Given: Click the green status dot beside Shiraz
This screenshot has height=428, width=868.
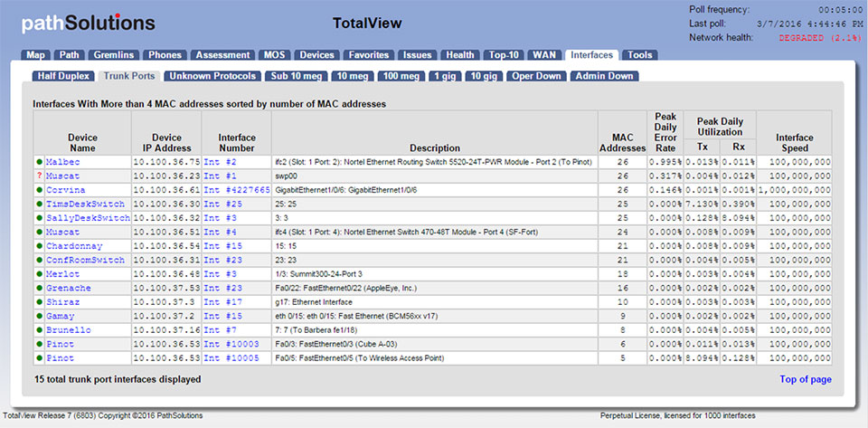Looking at the screenshot, I should point(39,302).
